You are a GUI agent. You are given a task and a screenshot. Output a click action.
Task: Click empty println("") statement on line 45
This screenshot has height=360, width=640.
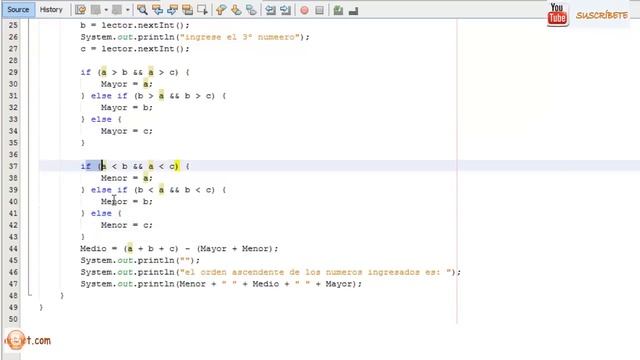pos(140,260)
